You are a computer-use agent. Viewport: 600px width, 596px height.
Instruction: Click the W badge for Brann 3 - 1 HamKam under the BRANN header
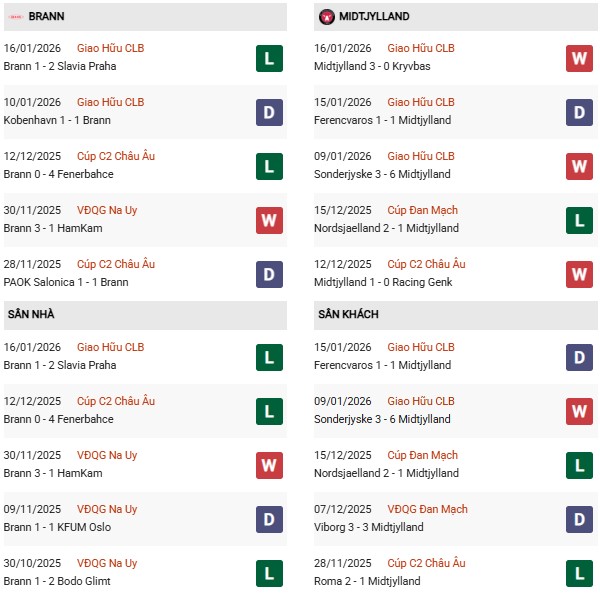268,220
